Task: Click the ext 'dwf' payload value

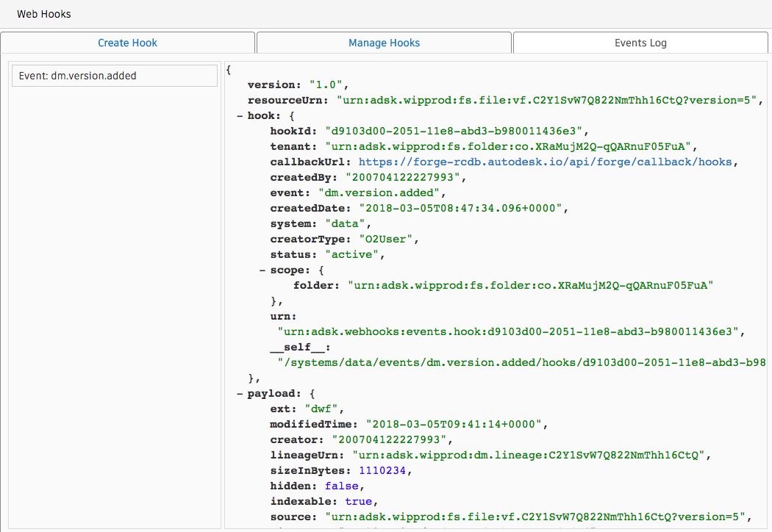Action: (x=321, y=409)
